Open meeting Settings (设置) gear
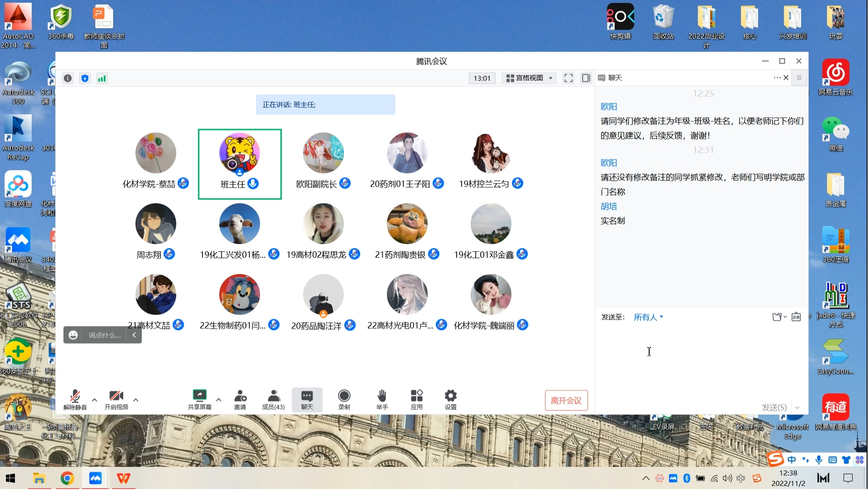 pos(450,399)
